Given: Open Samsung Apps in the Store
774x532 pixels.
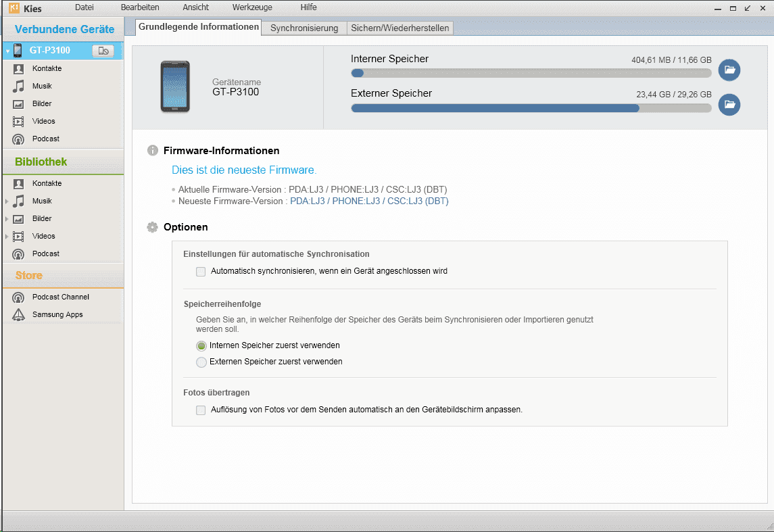Looking at the screenshot, I should click(x=57, y=315).
